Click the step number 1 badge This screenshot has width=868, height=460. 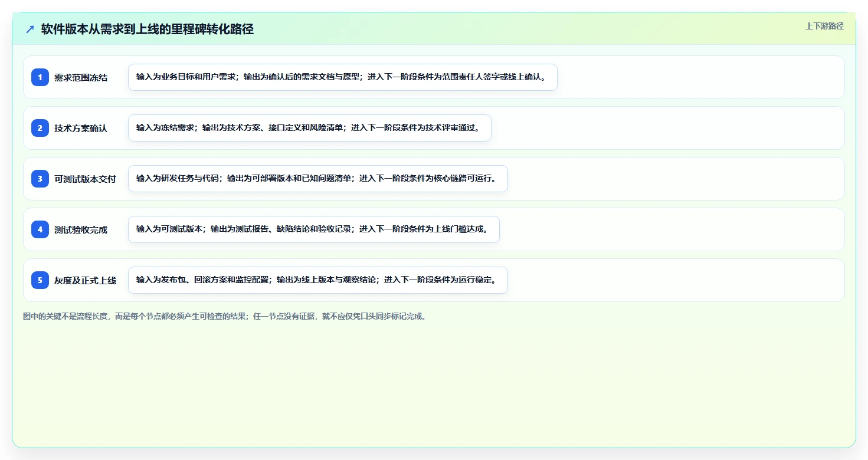click(x=40, y=77)
